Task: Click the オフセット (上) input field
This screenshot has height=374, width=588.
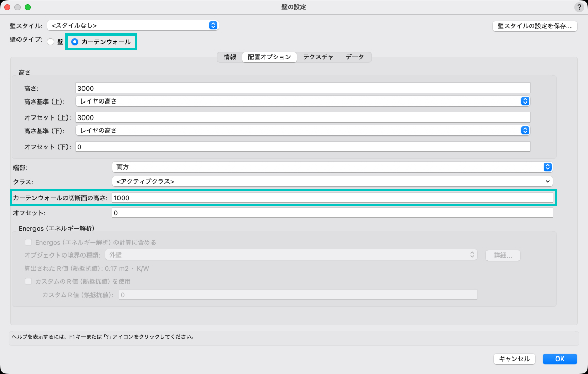Action: 303,117
